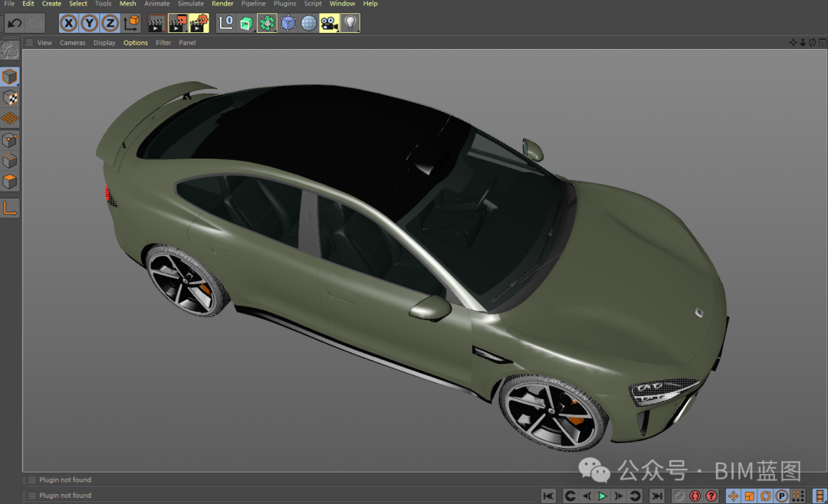This screenshot has height=504, width=828.
Task: Click the Render menu item
Action: tap(222, 4)
